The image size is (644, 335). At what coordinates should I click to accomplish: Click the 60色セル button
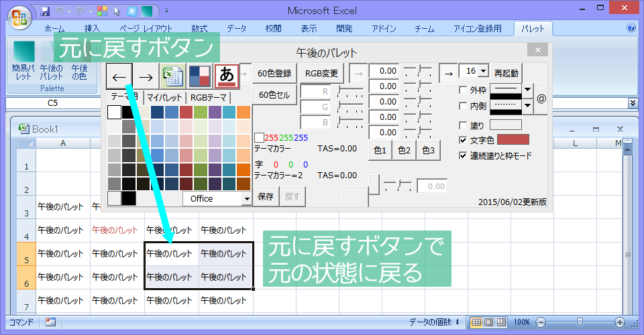(274, 95)
